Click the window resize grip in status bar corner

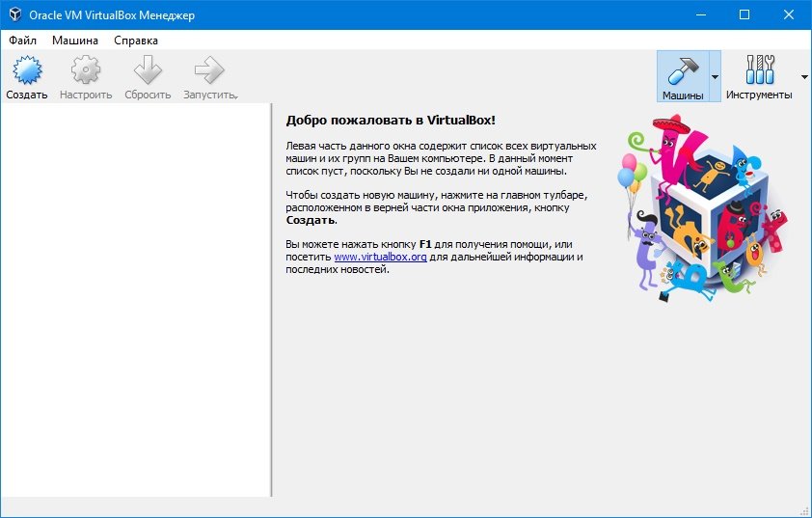[x=806, y=510]
